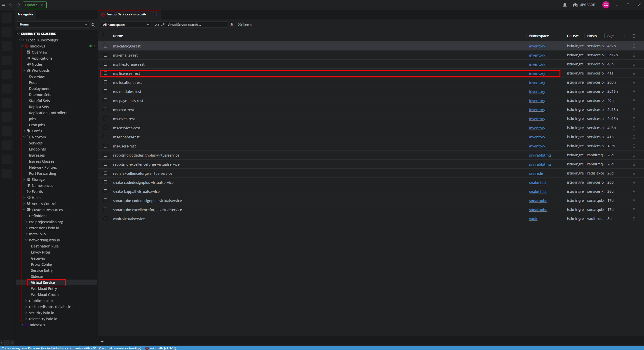This screenshot has width=644, height=350.
Task: Check the rabbitmq-codedesignplus-virtualservice checkbox
Action: (x=105, y=155)
